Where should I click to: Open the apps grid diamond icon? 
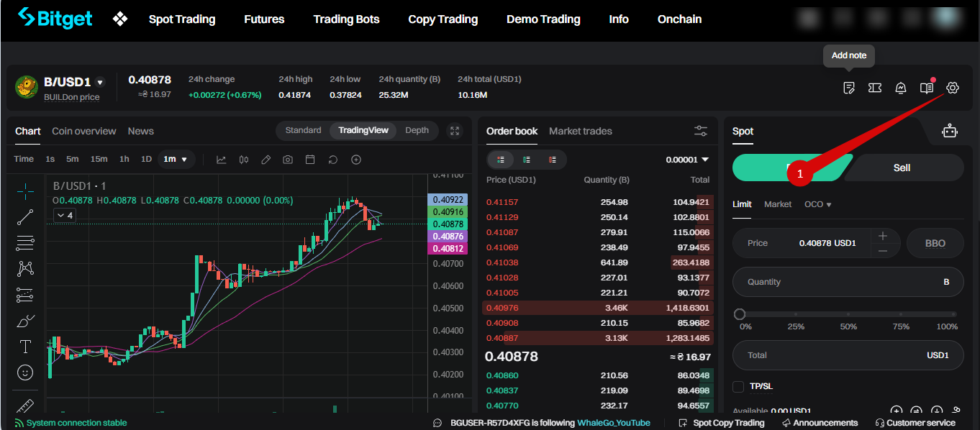point(120,19)
